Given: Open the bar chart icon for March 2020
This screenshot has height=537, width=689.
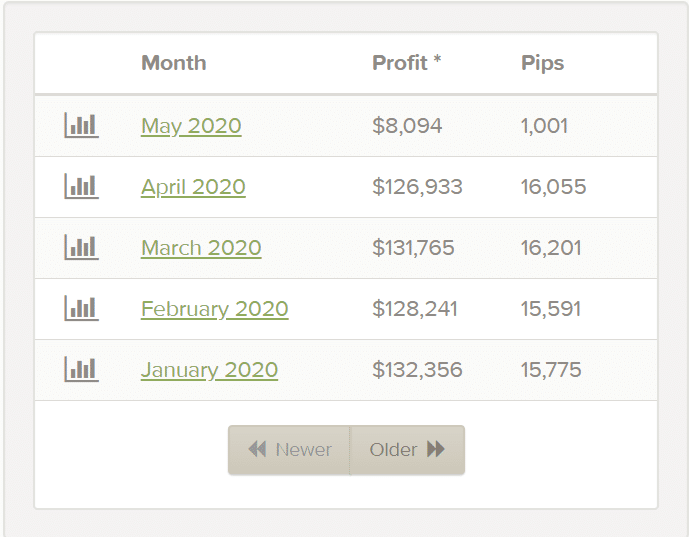Looking at the screenshot, I should 81,247.
